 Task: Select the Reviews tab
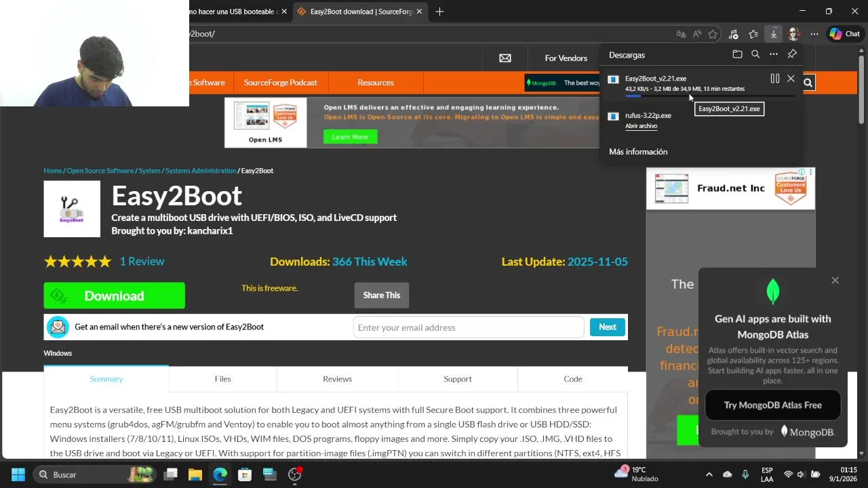(337, 379)
